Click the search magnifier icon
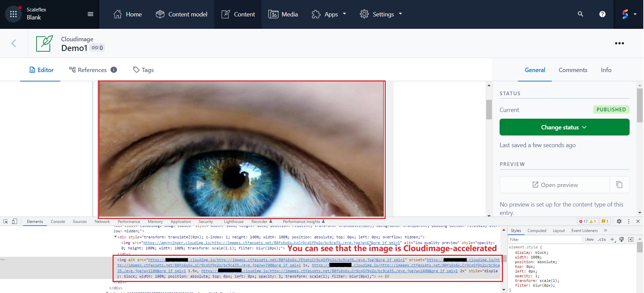644x293 pixels. [580, 14]
